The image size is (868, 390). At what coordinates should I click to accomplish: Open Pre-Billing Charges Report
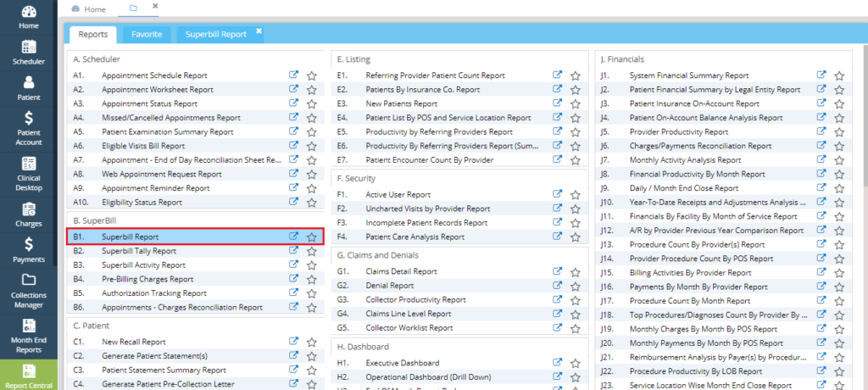click(147, 279)
